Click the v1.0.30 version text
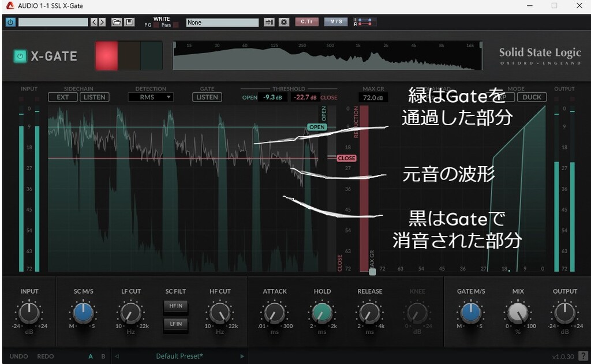Screen dimensions: 591x364 click(563, 357)
